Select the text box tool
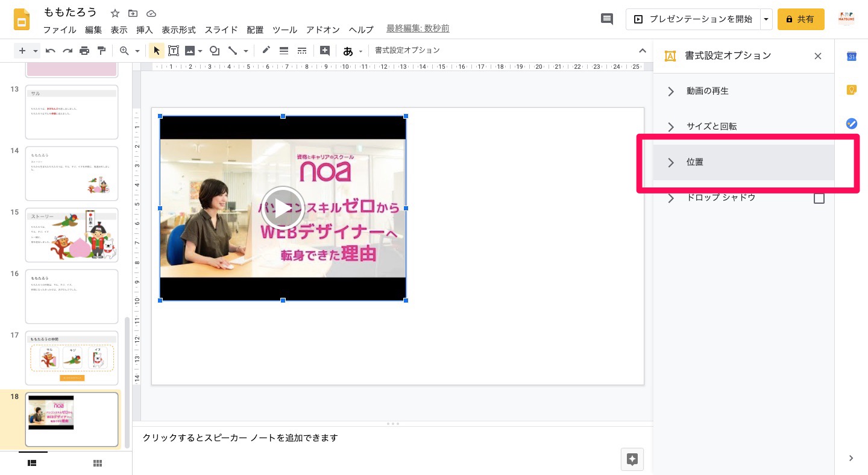Viewport: 868px width, 475px height. click(x=174, y=51)
